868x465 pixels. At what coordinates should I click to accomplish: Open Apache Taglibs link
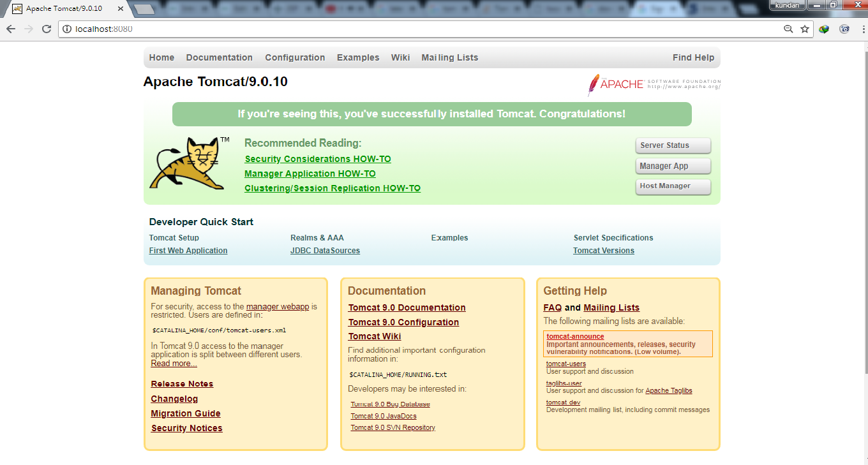[669, 390]
